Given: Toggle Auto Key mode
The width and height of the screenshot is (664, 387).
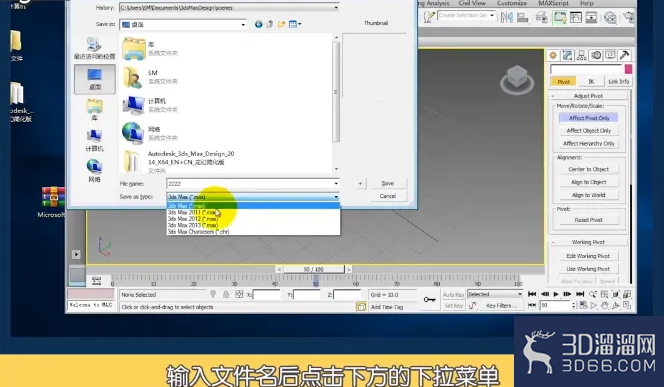Looking at the screenshot, I should (x=453, y=295).
